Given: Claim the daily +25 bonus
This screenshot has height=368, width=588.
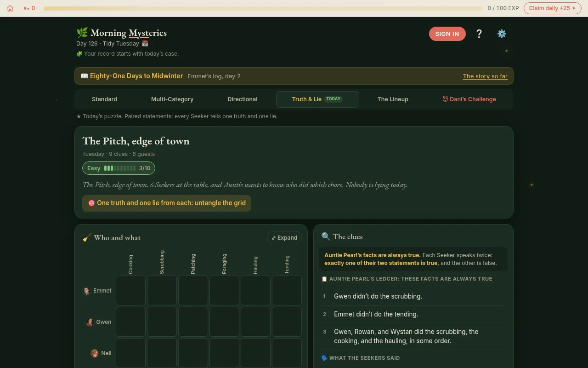Looking at the screenshot, I should tap(552, 8).
